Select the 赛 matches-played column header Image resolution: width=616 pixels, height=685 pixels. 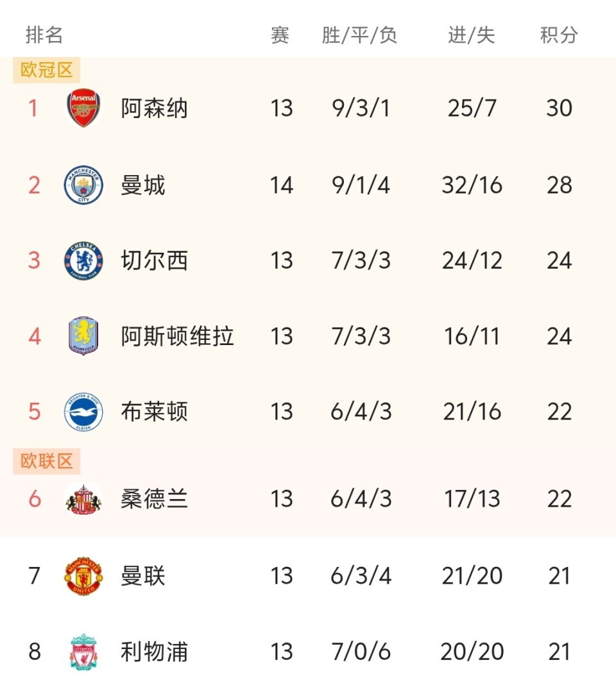pos(280,35)
